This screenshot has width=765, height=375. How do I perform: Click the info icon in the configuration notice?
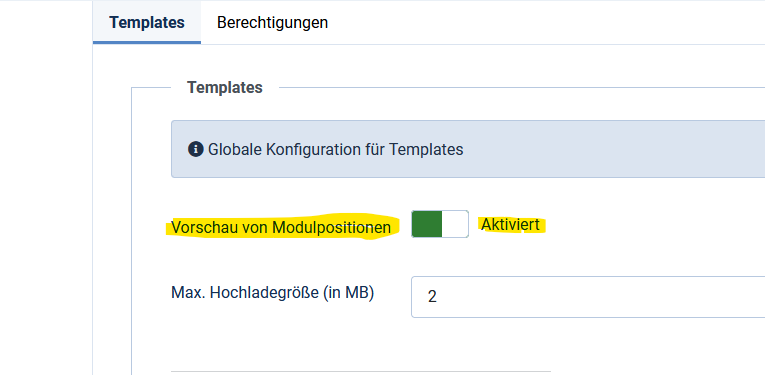[196, 149]
